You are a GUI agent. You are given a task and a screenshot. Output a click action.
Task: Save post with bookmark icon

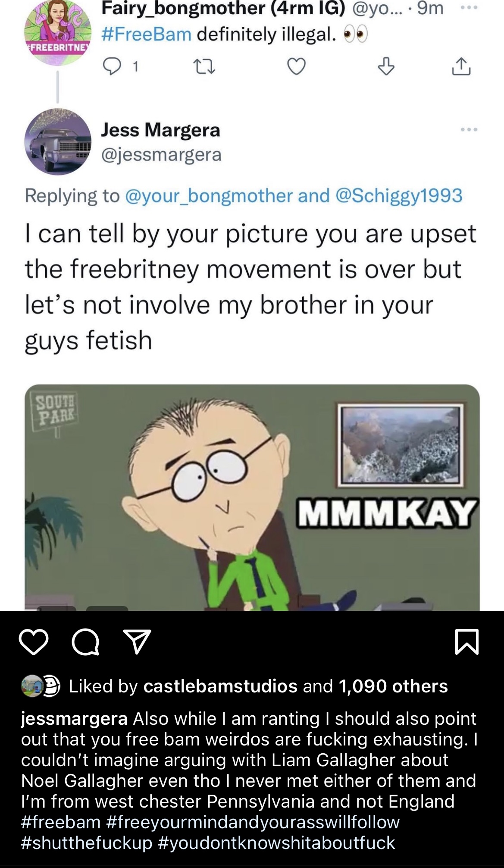[467, 642]
